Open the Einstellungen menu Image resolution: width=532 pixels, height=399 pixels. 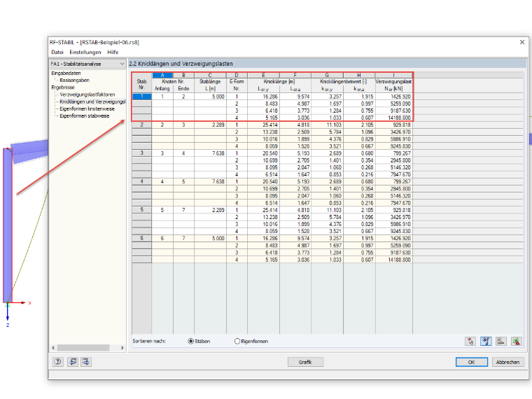(85, 52)
